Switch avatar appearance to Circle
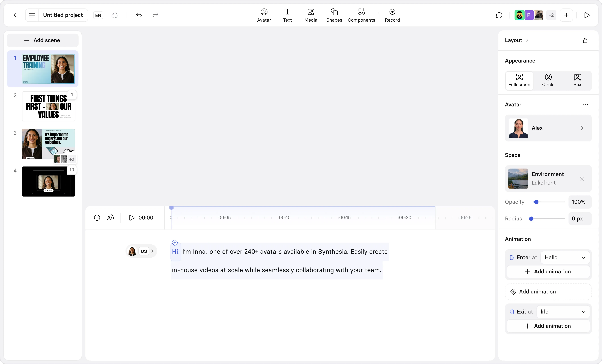602x364 pixels. coord(548,80)
